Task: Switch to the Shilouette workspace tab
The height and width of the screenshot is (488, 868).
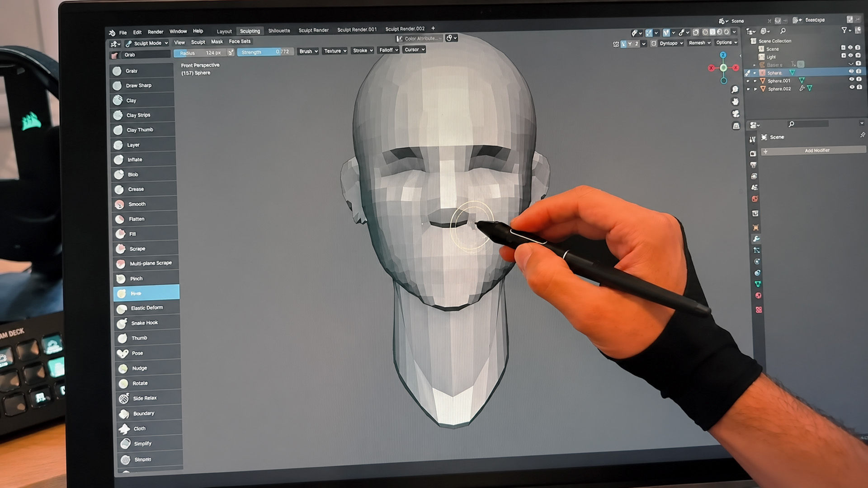Action: [279, 31]
